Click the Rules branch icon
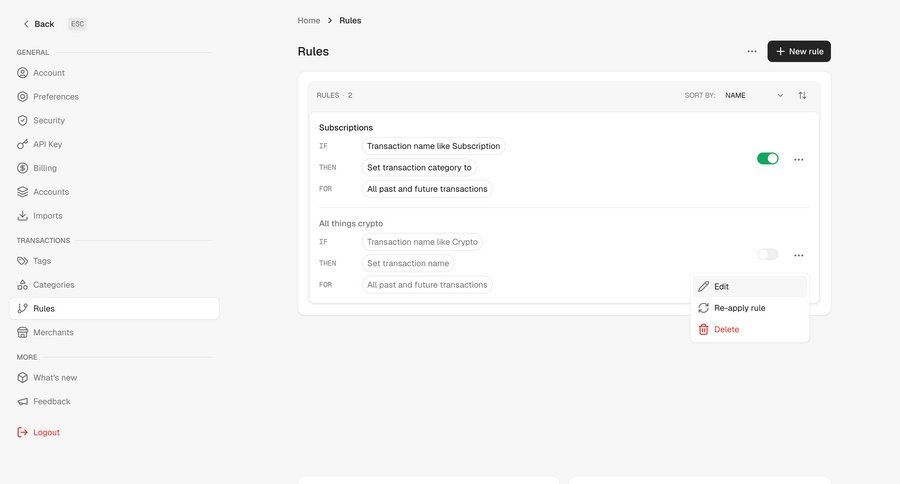Screen dimensions: 900x484 [x=22, y=308]
